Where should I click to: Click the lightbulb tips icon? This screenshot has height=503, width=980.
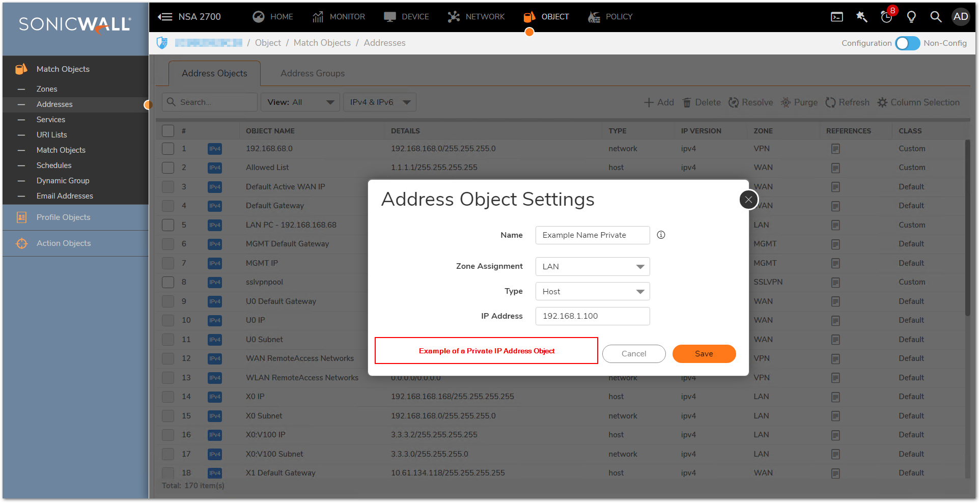(911, 17)
